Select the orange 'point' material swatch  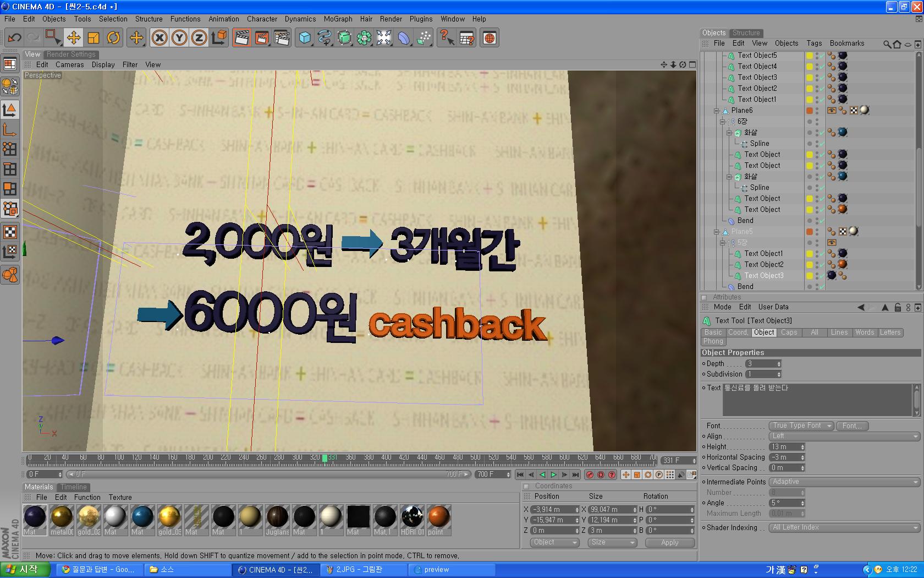[438, 520]
